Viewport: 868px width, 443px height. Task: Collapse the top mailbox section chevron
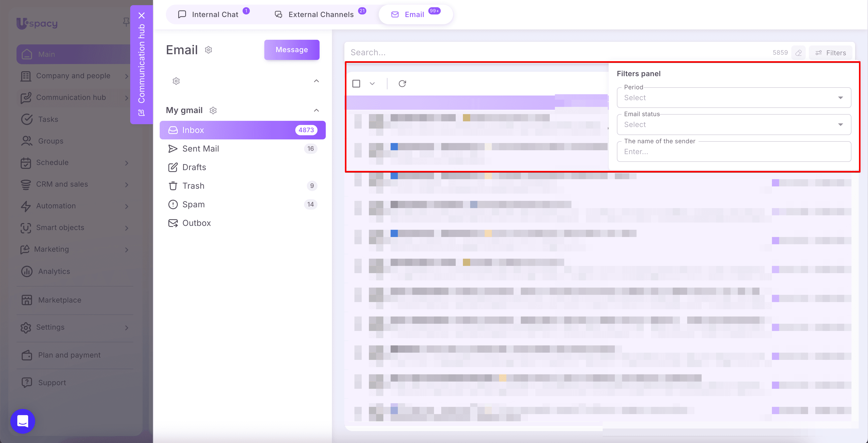point(316,81)
